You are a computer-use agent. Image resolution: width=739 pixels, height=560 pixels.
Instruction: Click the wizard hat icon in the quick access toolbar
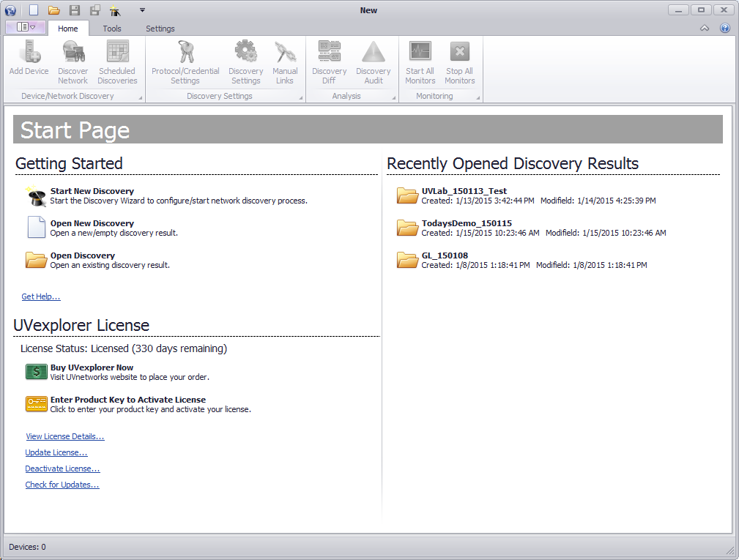[115, 10]
